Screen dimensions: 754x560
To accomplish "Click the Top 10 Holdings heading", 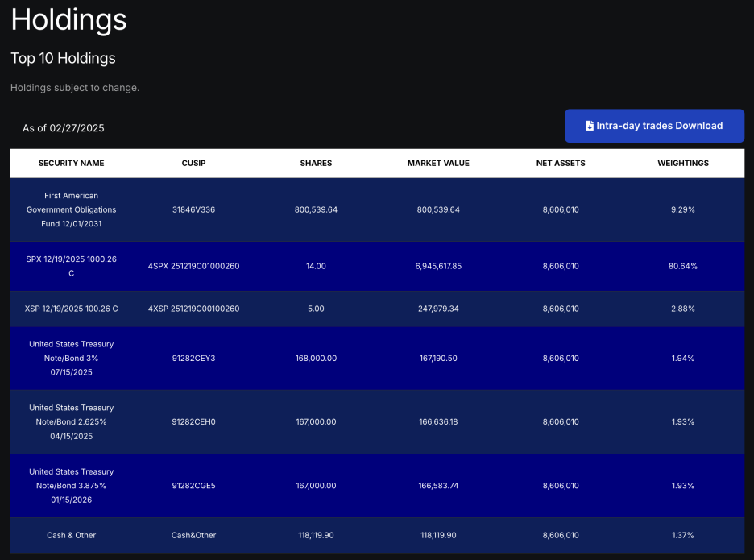I will [x=63, y=58].
